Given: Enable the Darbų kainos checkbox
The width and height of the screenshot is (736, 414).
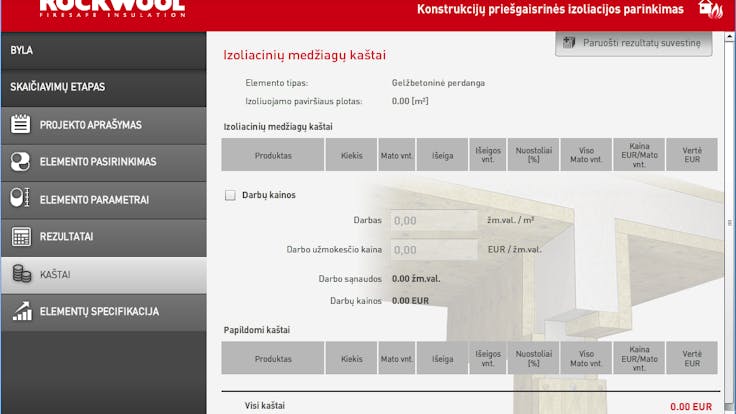Looking at the screenshot, I should click(230, 195).
